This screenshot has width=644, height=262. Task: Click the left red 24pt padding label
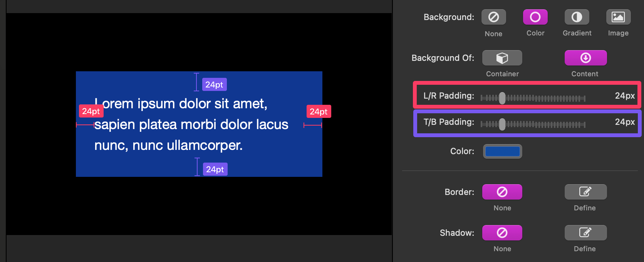tap(91, 111)
